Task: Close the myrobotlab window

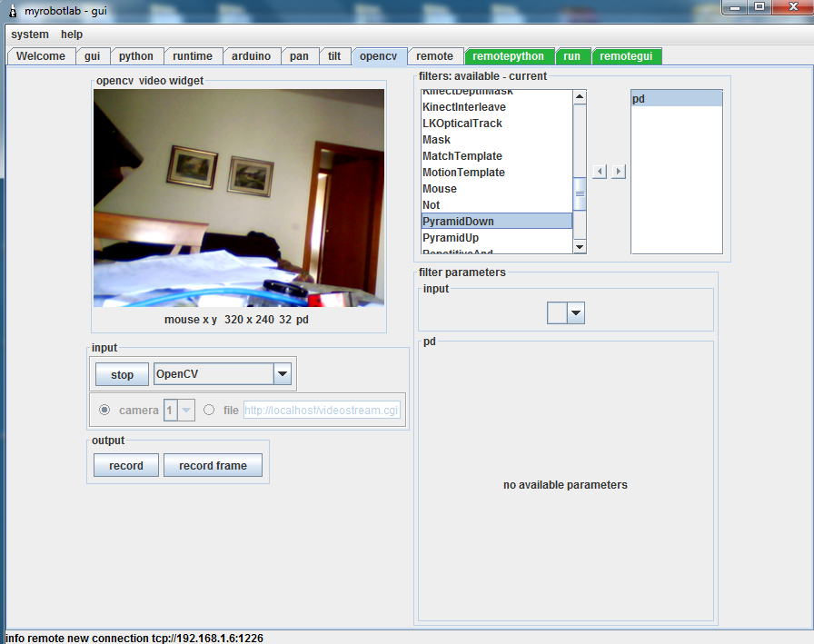Action: [793, 7]
